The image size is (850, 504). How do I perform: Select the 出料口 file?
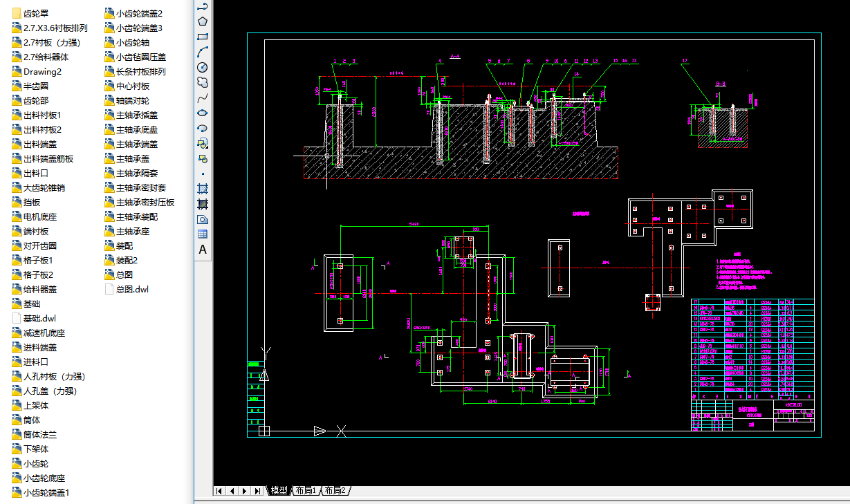pyautogui.click(x=30, y=173)
